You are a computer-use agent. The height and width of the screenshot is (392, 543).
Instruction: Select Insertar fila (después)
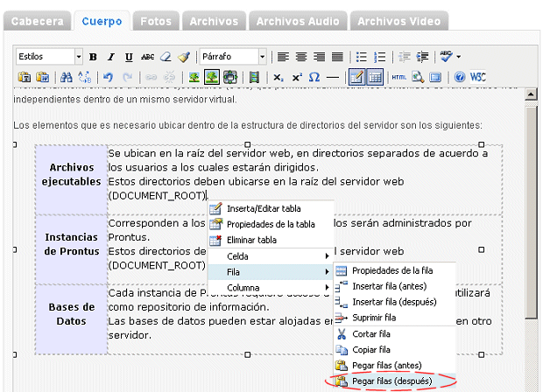coord(394,302)
